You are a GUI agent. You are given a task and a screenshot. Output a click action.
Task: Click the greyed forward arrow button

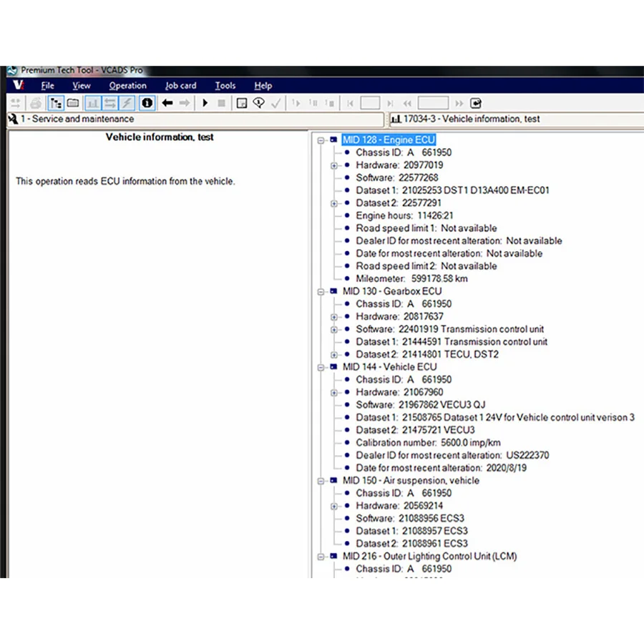coord(185,102)
